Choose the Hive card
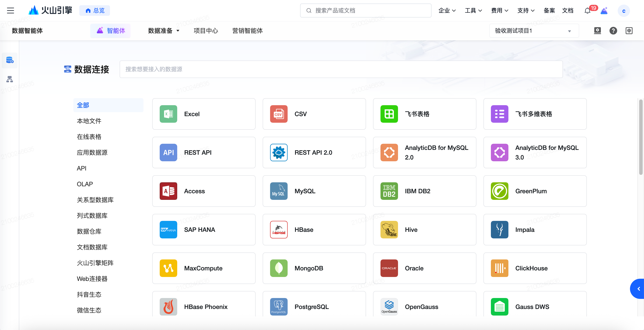Image resolution: width=644 pixels, height=330 pixels. click(x=425, y=229)
